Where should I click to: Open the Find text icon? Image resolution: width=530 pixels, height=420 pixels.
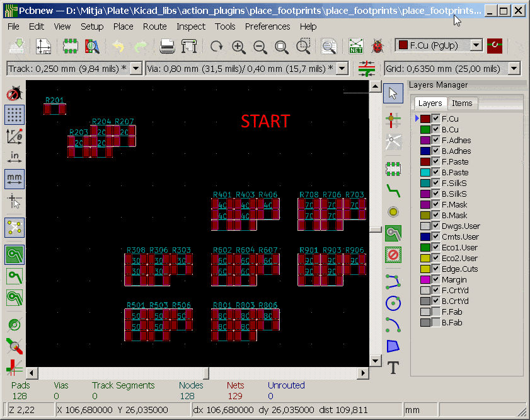(329, 45)
